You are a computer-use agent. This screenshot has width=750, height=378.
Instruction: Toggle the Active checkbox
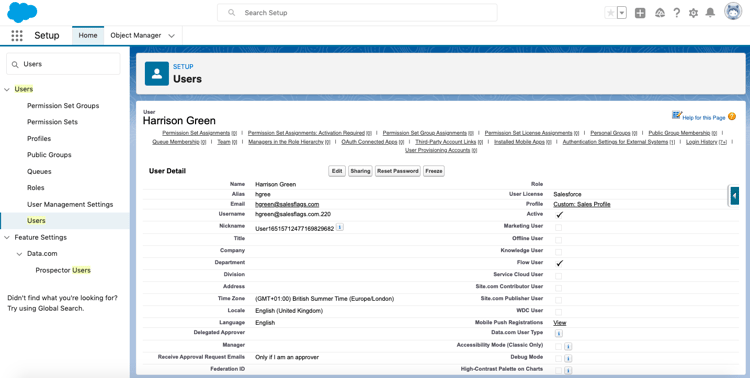click(x=559, y=215)
